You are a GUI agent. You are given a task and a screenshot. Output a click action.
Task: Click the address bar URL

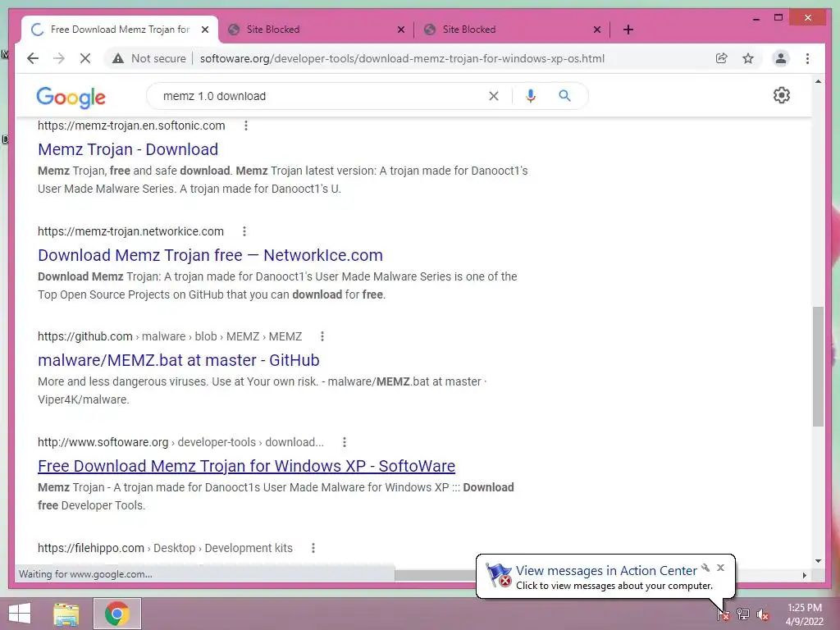[x=402, y=58]
